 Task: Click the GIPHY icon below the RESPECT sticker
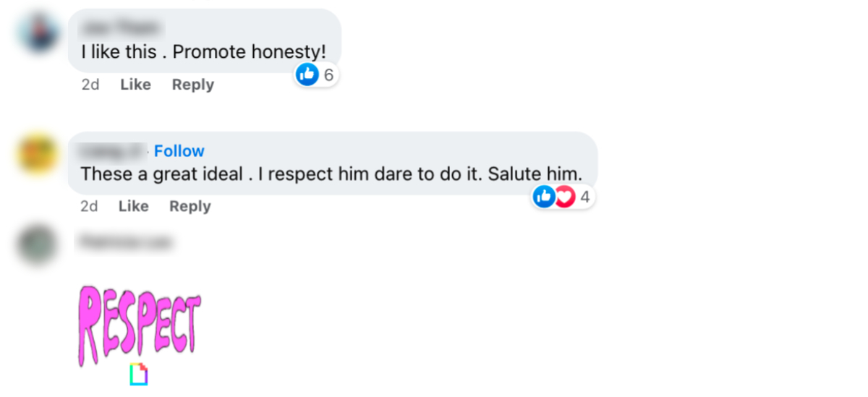pyautogui.click(x=139, y=374)
